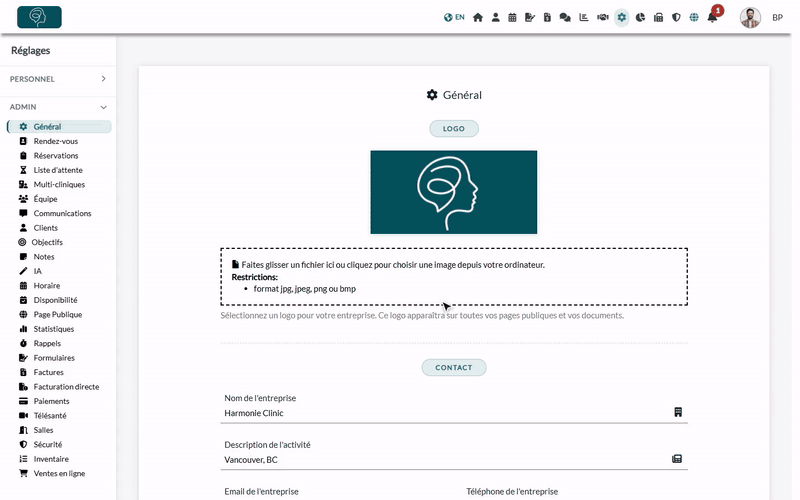Screen dimensions: 800x500
Task: Expand the PERSONNEL section
Action: click(58, 79)
